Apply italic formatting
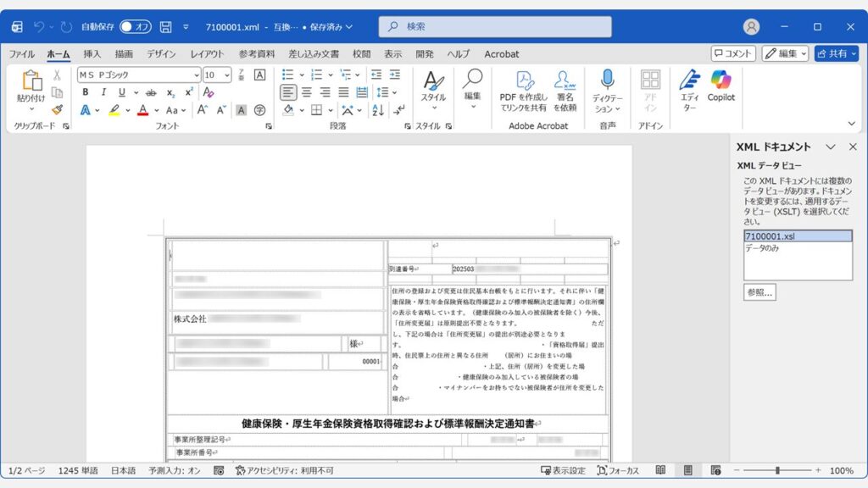The image size is (868, 488). 104,91
